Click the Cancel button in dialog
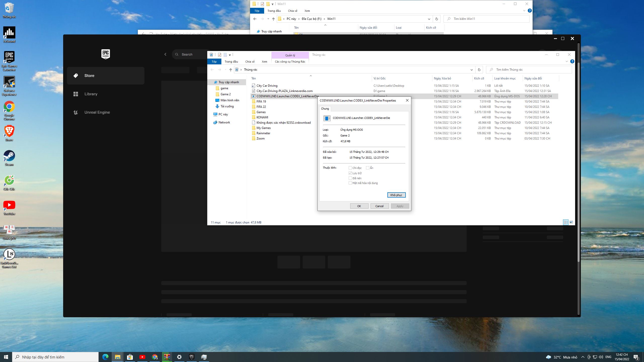Screen dimensions: 644x362 pos(379,206)
